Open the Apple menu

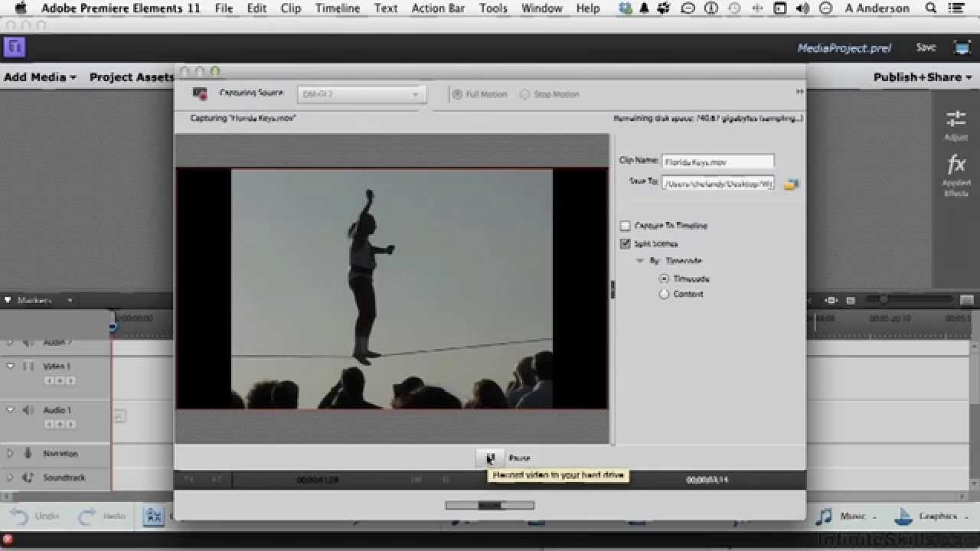(x=21, y=8)
